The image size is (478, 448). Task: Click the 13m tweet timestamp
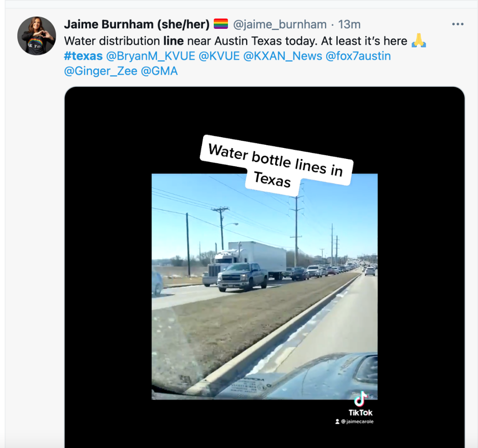point(349,24)
